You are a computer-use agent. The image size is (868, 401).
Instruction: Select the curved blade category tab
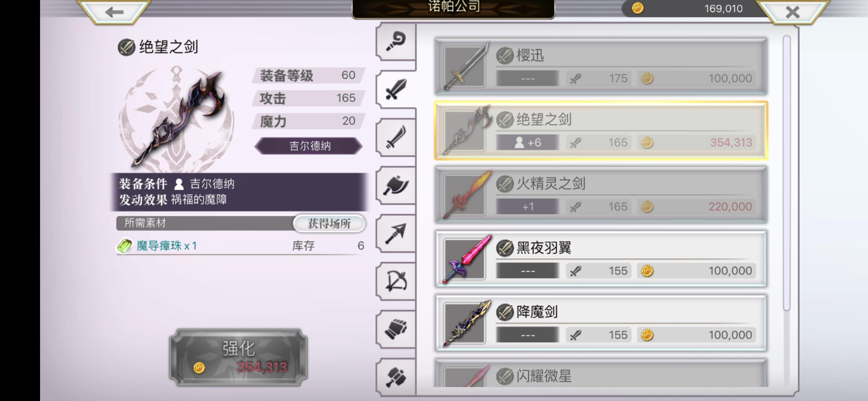pos(396,137)
